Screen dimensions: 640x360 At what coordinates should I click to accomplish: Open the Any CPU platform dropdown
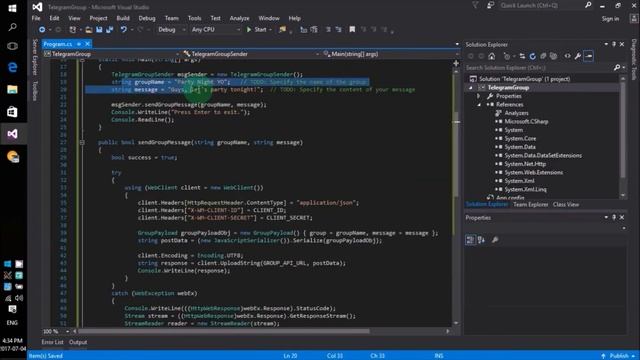(216, 30)
